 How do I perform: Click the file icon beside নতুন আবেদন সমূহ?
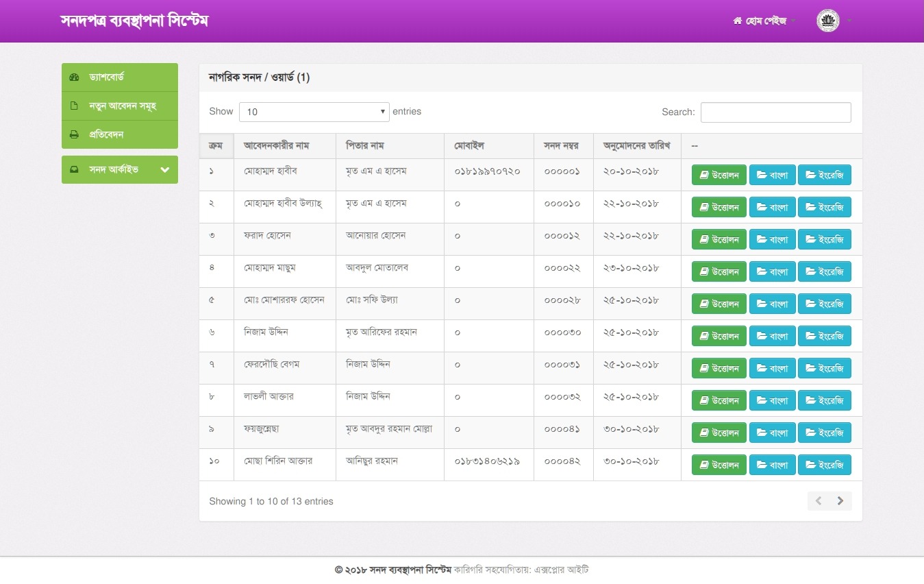[74, 106]
